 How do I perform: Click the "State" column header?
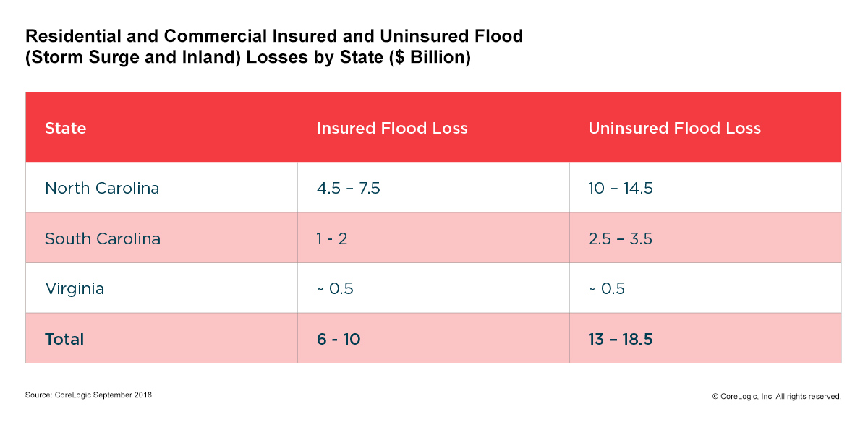pos(65,129)
